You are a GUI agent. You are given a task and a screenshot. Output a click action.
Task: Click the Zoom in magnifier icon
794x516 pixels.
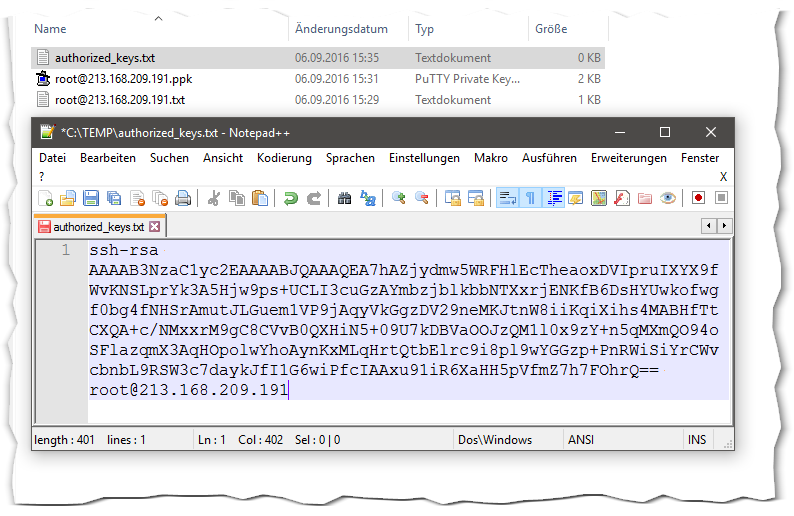(x=398, y=198)
